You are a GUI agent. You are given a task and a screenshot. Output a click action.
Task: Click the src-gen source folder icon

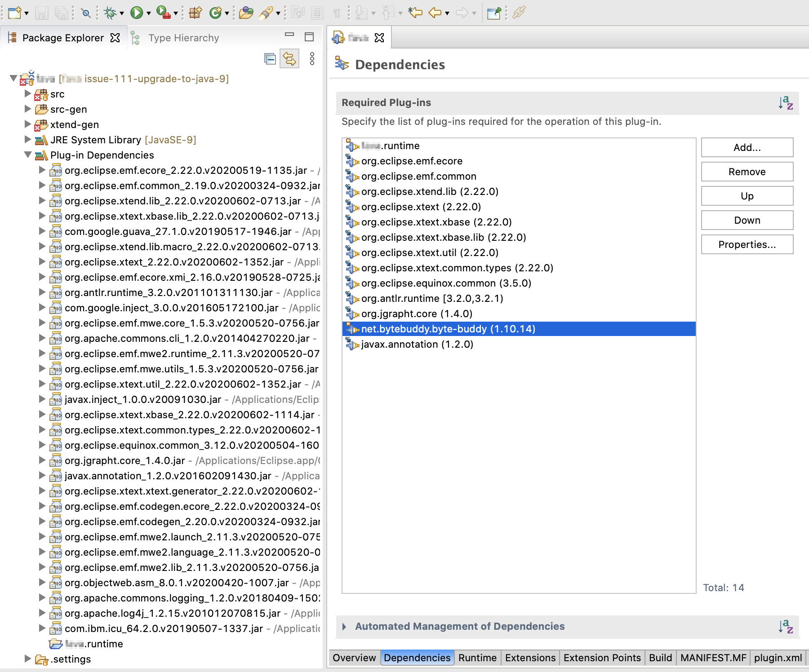[41, 109]
